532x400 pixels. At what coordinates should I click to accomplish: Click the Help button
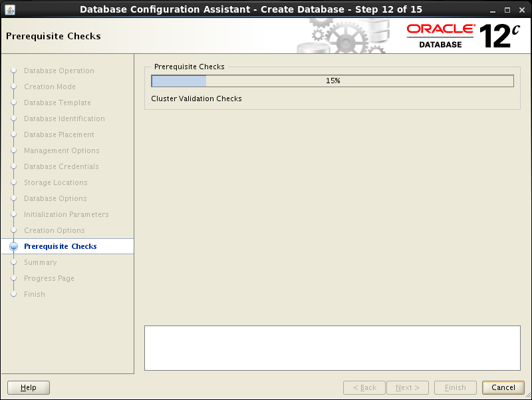29,387
